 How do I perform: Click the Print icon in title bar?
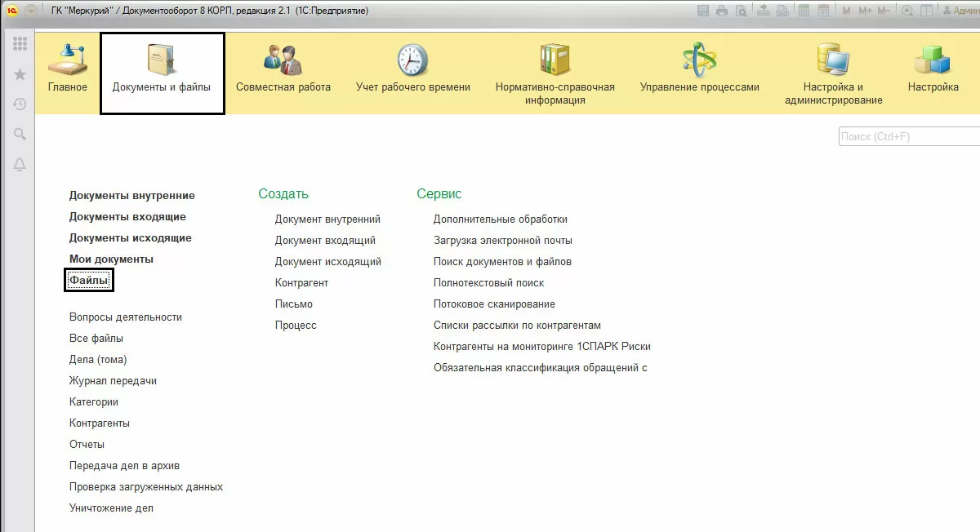(x=722, y=11)
